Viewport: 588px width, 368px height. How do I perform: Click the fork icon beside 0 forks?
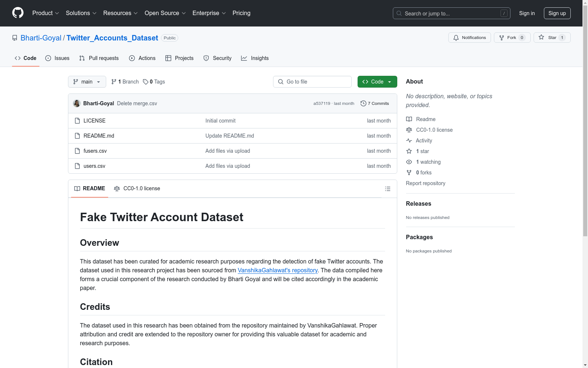(409, 173)
